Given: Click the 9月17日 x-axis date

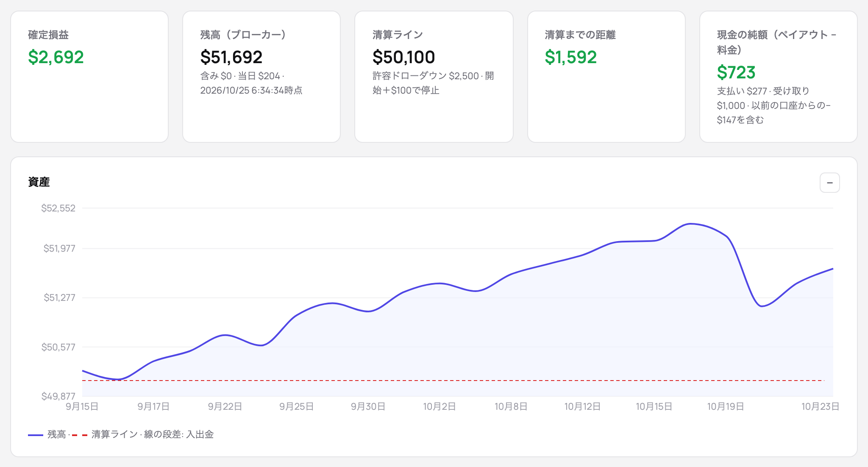Looking at the screenshot, I should coord(153,406).
